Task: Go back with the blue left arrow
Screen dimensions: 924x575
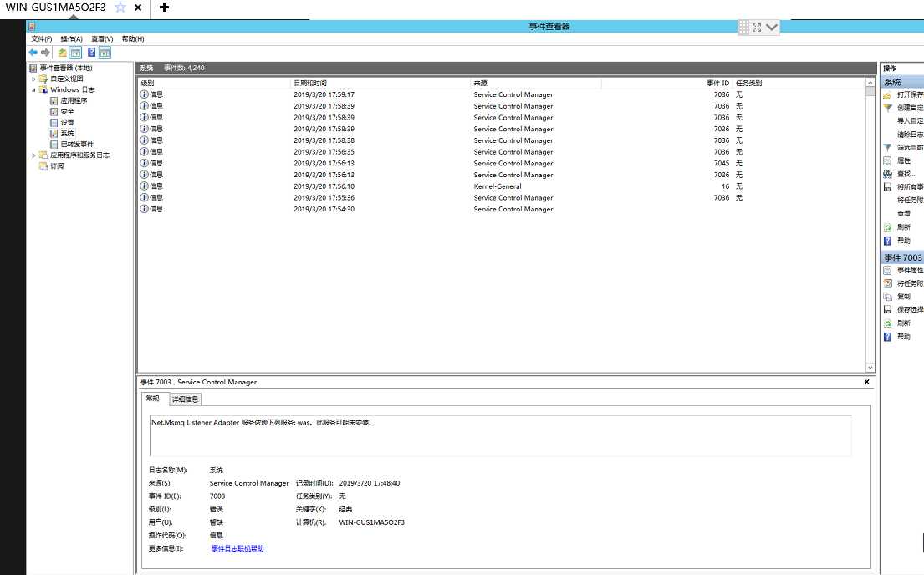Action: point(33,53)
